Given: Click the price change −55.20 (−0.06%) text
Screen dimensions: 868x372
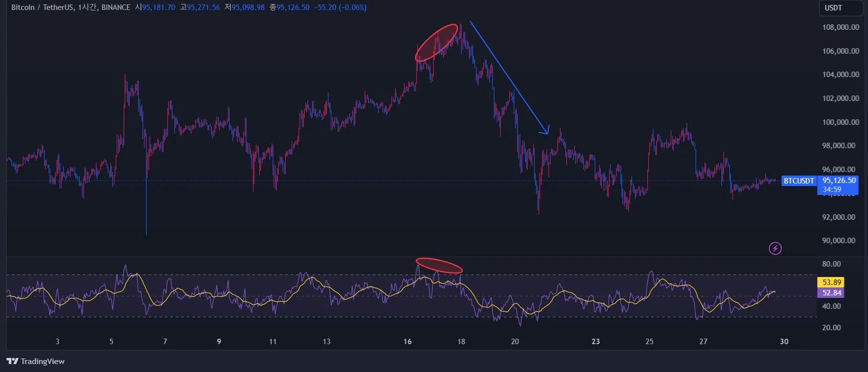Looking at the screenshot, I should 340,7.
